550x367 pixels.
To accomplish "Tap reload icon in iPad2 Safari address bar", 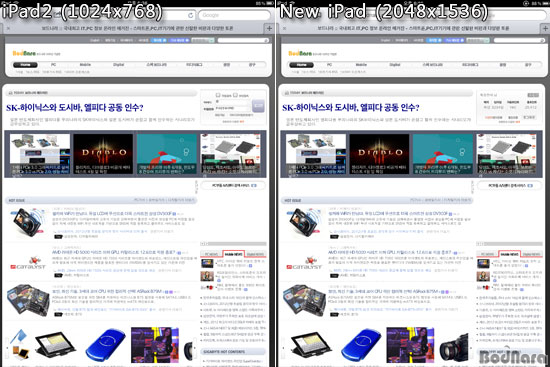I will pyautogui.click(x=190, y=15).
